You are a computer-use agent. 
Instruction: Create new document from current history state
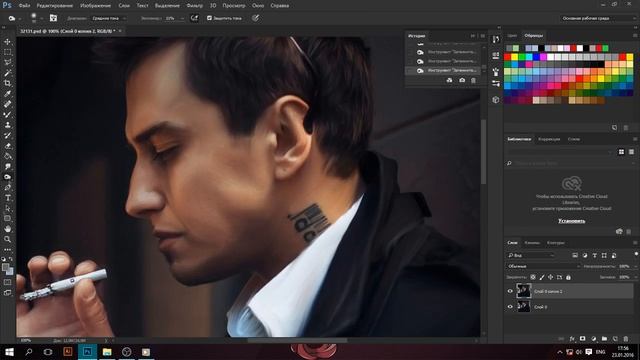[449, 80]
